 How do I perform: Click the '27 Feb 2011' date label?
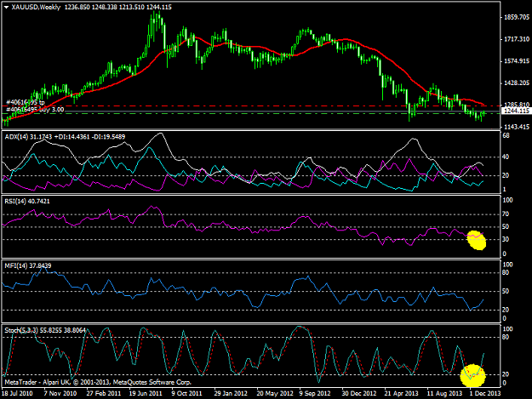coord(104,393)
